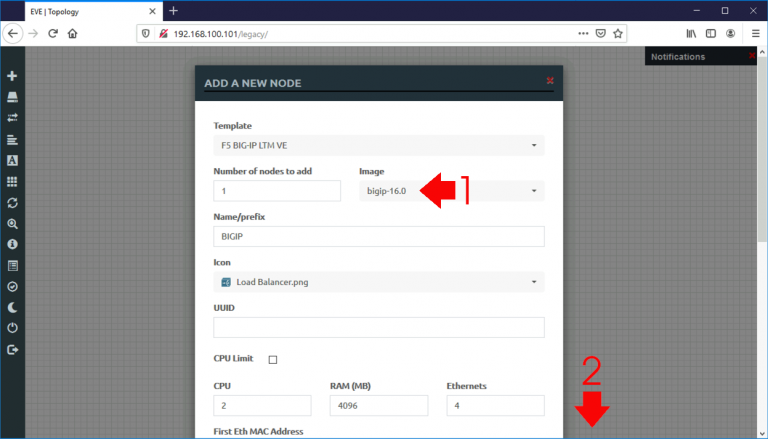Click the insecure connection lock icon
Image resolution: width=768 pixels, height=439 pixels.
[x=163, y=34]
